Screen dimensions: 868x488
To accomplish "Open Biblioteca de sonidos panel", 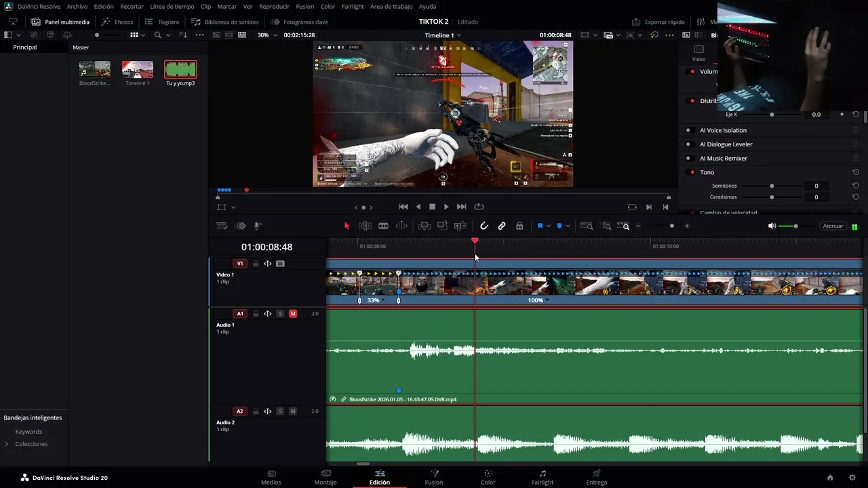I will 225,22.
